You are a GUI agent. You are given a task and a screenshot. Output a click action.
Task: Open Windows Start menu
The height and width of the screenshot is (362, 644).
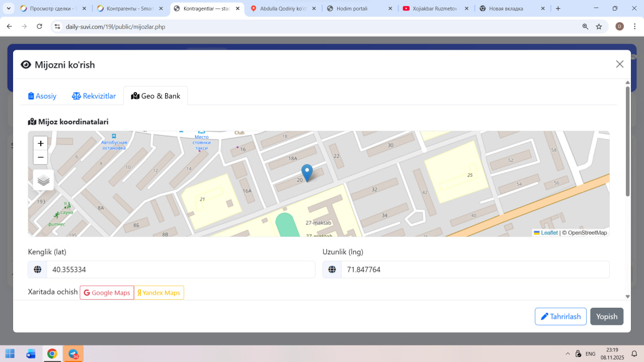pyautogui.click(x=10, y=353)
